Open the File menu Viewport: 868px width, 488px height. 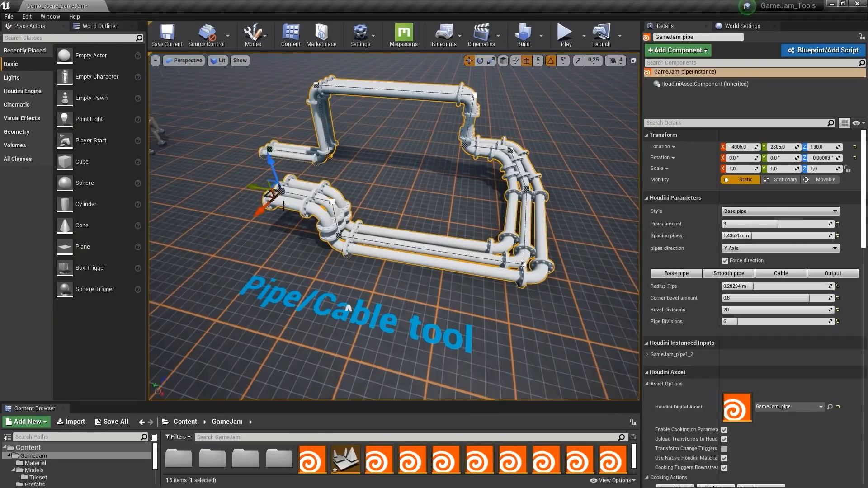[9, 16]
